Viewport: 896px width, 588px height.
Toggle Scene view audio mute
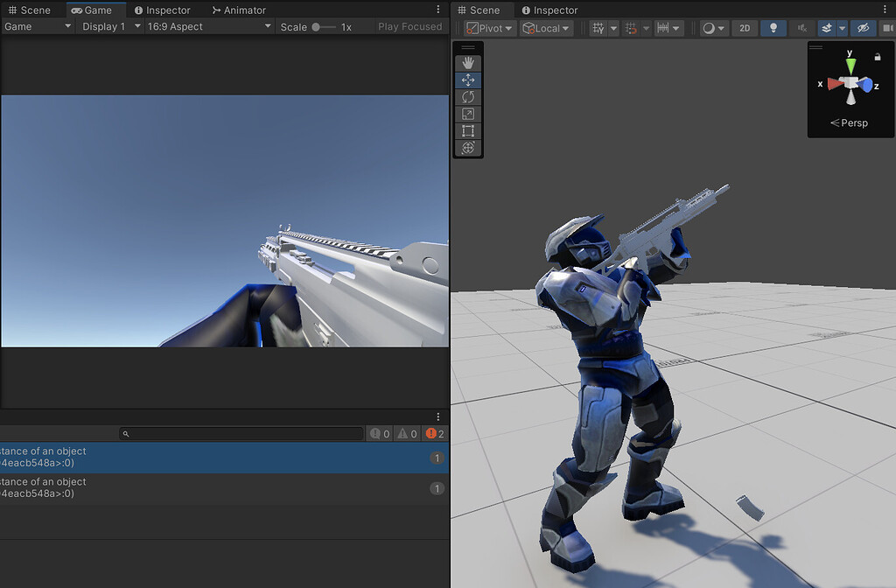pyautogui.click(x=801, y=28)
